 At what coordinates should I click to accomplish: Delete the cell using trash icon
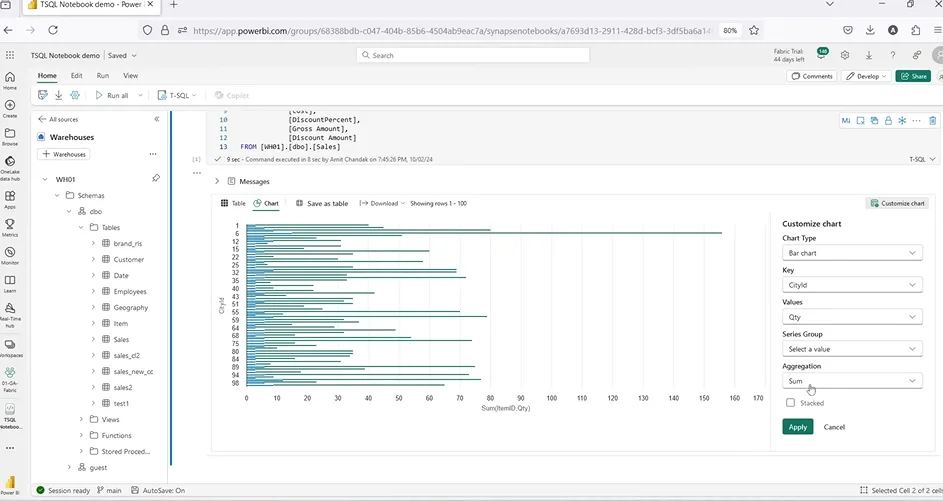(932, 120)
